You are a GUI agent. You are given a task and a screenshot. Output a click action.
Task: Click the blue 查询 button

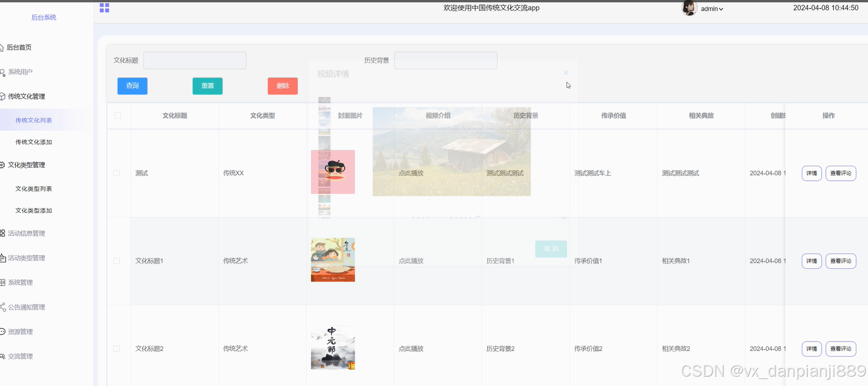(x=133, y=86)
